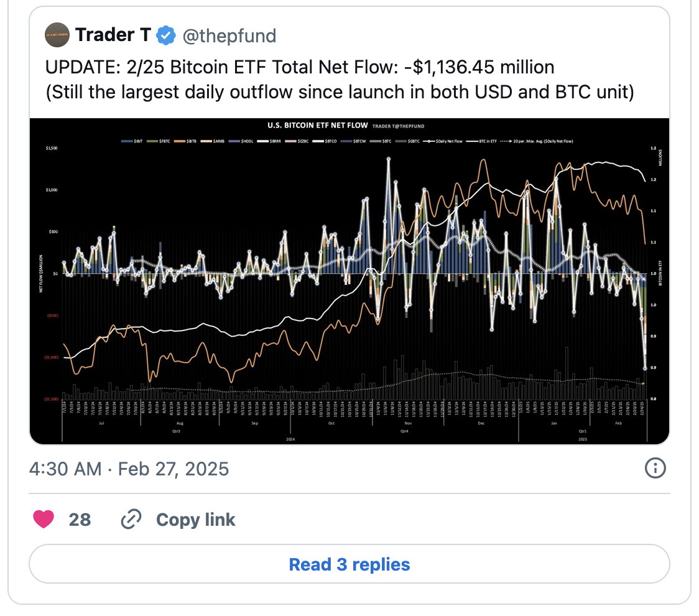Open the tweet info circle icon
The image size is (699, 616).
(655, 468)
